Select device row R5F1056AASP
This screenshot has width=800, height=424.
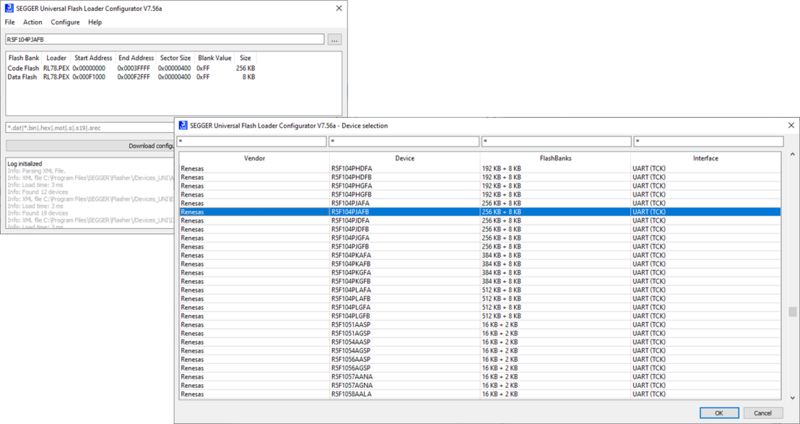click(480, 359)
